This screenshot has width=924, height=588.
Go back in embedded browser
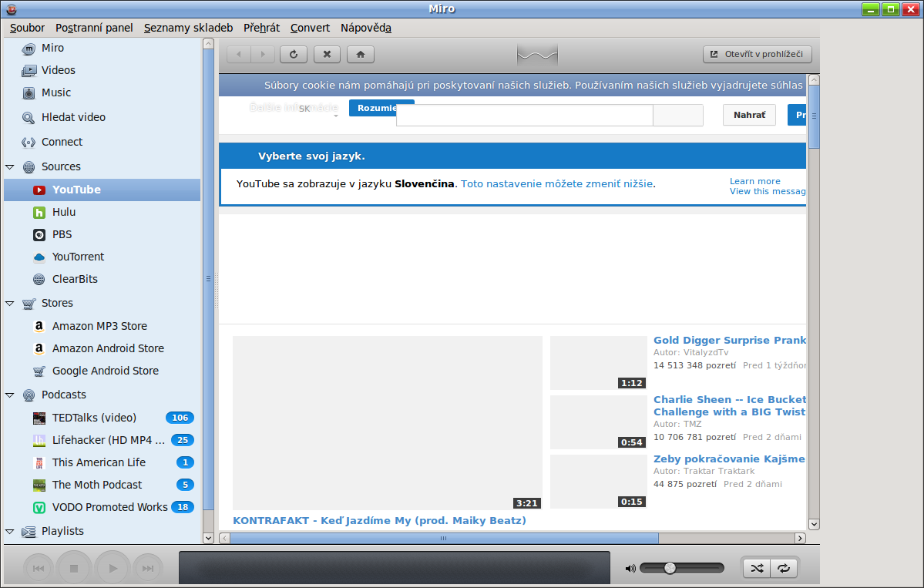click(239, 54)
